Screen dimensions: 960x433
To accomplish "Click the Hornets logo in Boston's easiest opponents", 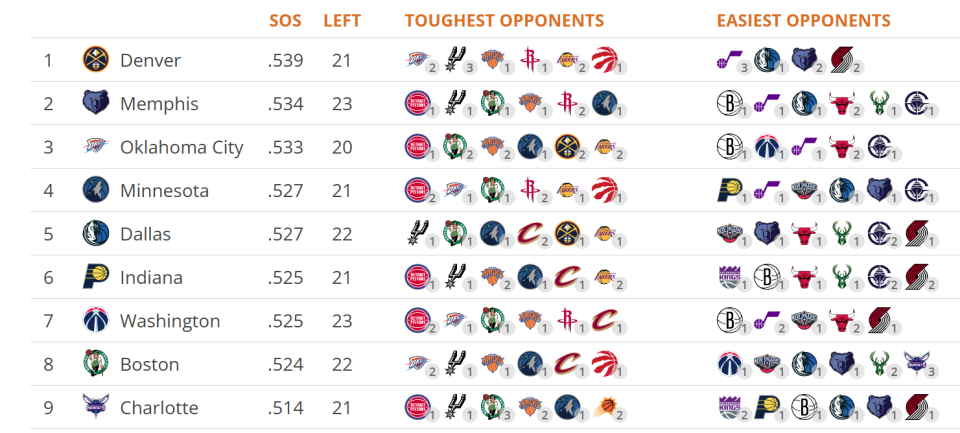I will pos(916,364).
